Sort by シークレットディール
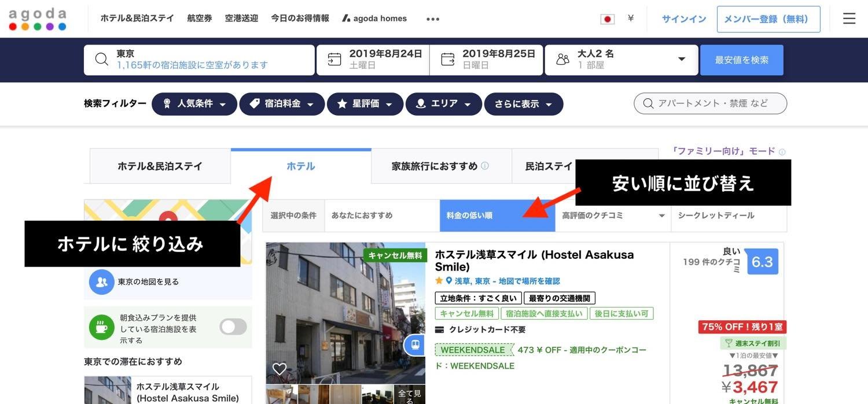868x404 pixels. pyautogui.click(x=729, y=216)
